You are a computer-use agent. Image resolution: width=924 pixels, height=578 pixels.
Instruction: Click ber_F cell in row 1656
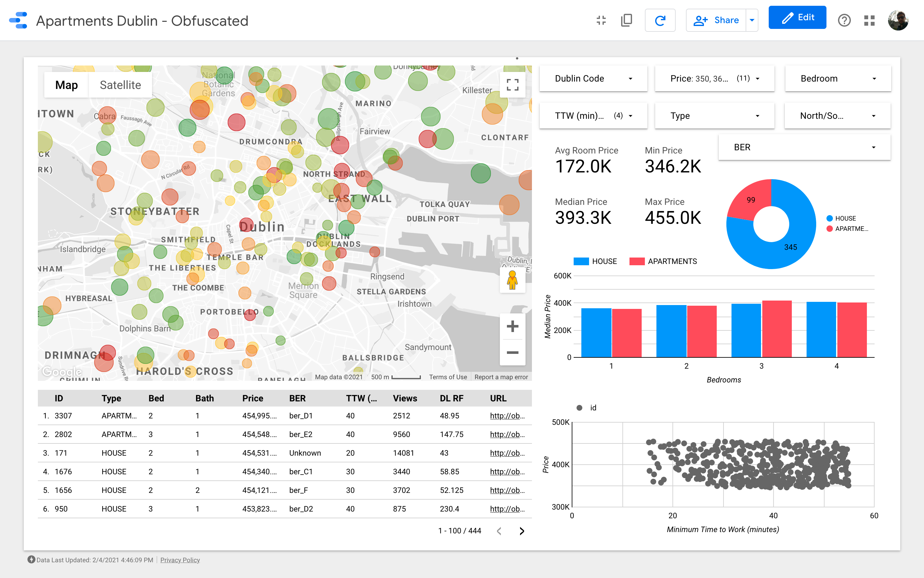pyautogui.click(x=298, y=490)
